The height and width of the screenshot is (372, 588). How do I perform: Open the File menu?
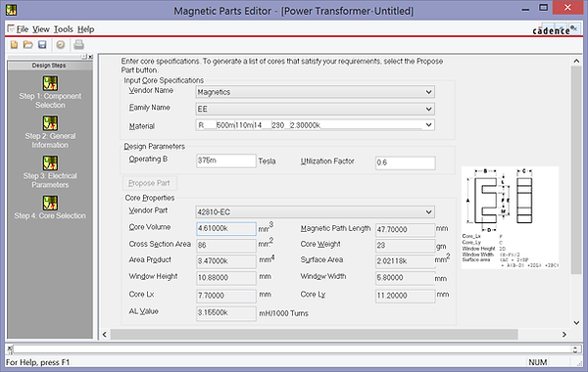pos(23,29)
